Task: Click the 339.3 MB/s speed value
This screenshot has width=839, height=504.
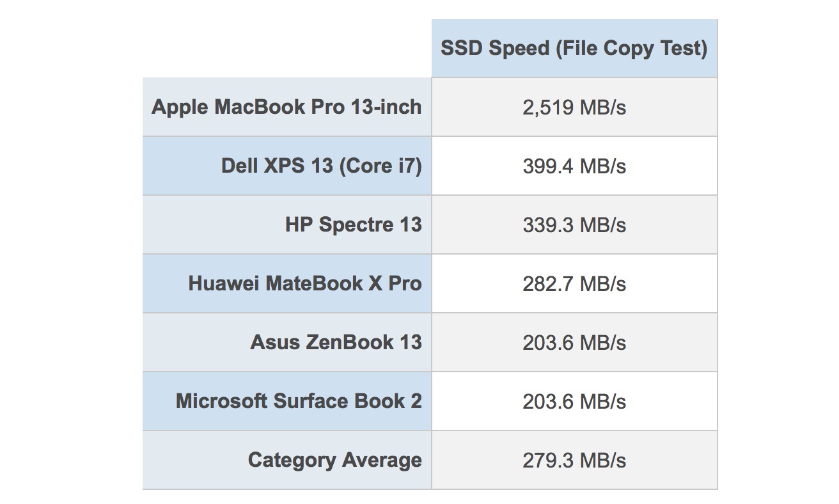Action: (574, 225)
